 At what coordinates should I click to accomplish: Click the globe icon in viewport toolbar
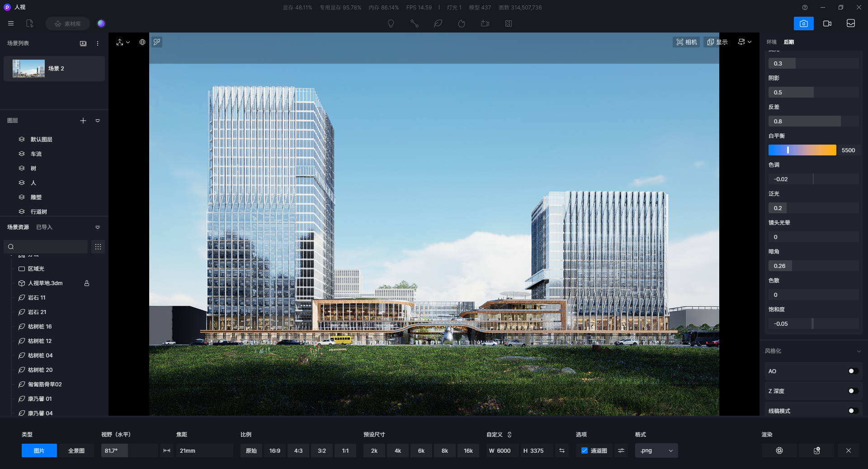click(x=142, y=42)
